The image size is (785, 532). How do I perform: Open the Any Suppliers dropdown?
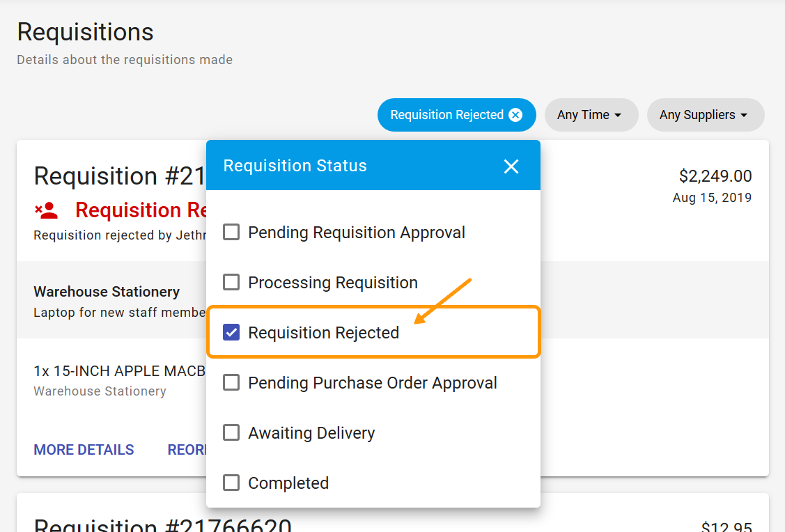pos(705,115)
